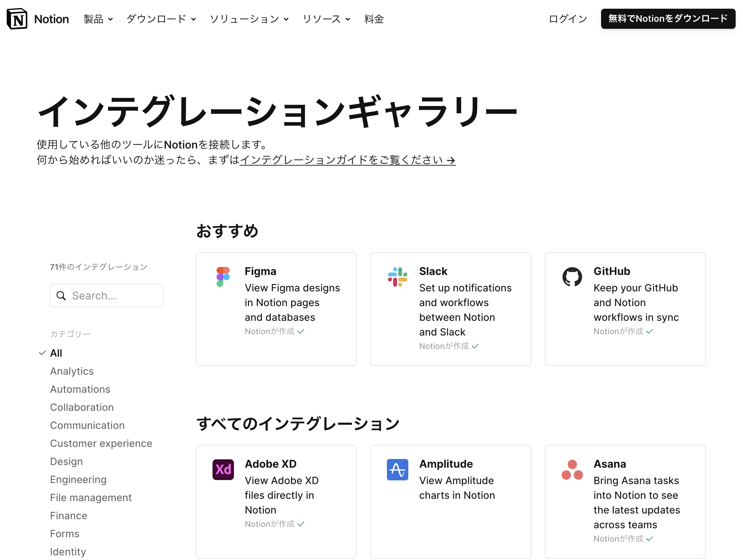Click the ログイン link

568,19
